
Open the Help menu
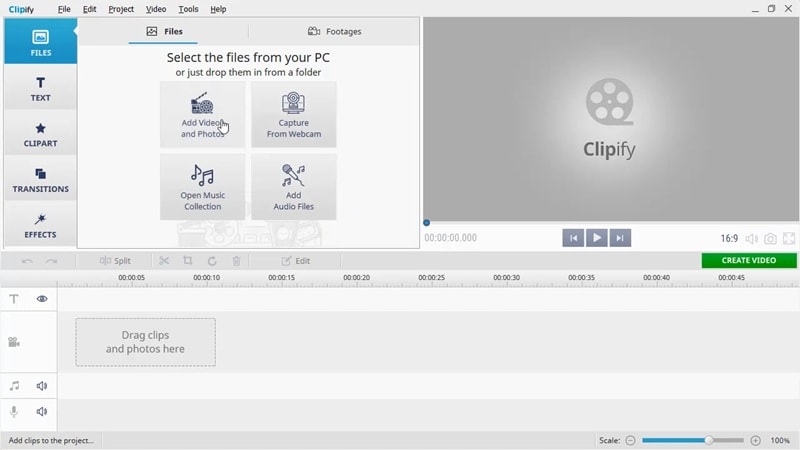[x=218, y=9]
